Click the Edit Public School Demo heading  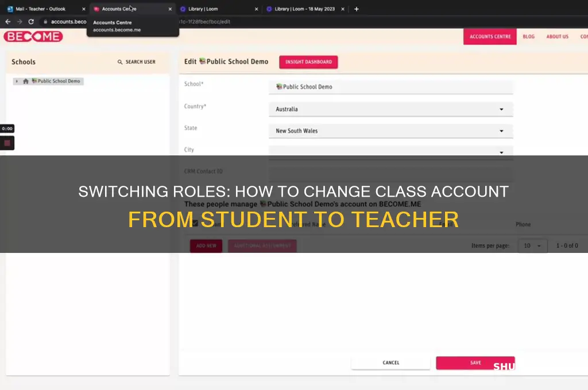pyautogui.click(x=226, y=61)
